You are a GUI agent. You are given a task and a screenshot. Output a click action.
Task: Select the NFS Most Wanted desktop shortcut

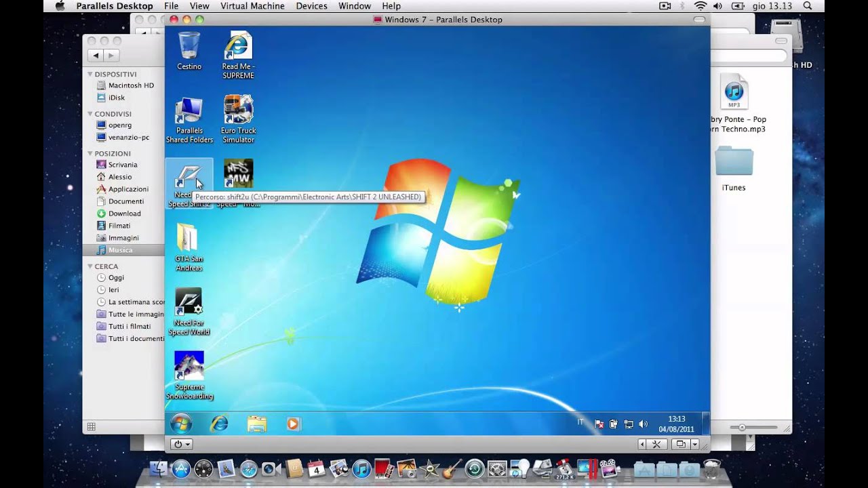238,175
